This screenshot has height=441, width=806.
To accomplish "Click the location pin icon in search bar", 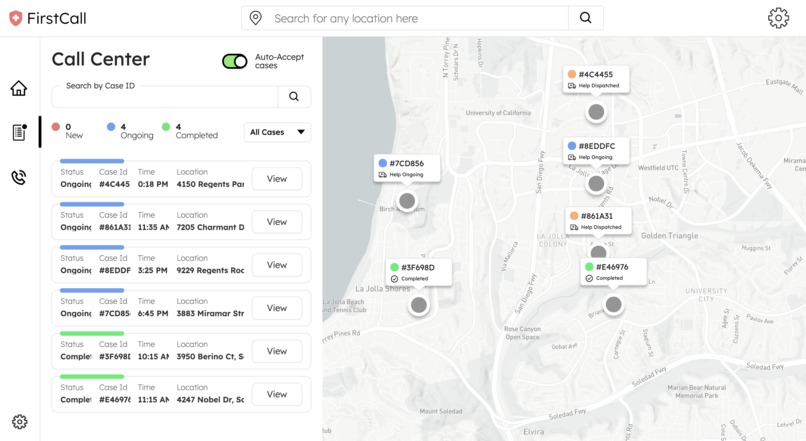I will coord(255,18).
